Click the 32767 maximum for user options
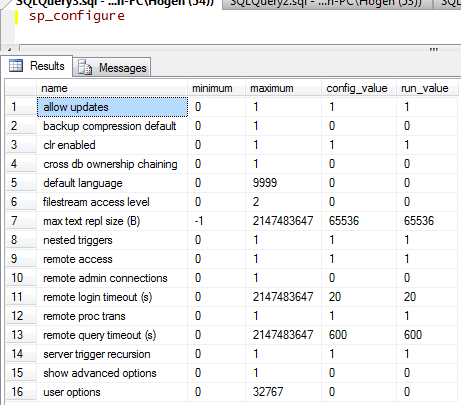The image size is (461, 405). (x=283, y=392)
